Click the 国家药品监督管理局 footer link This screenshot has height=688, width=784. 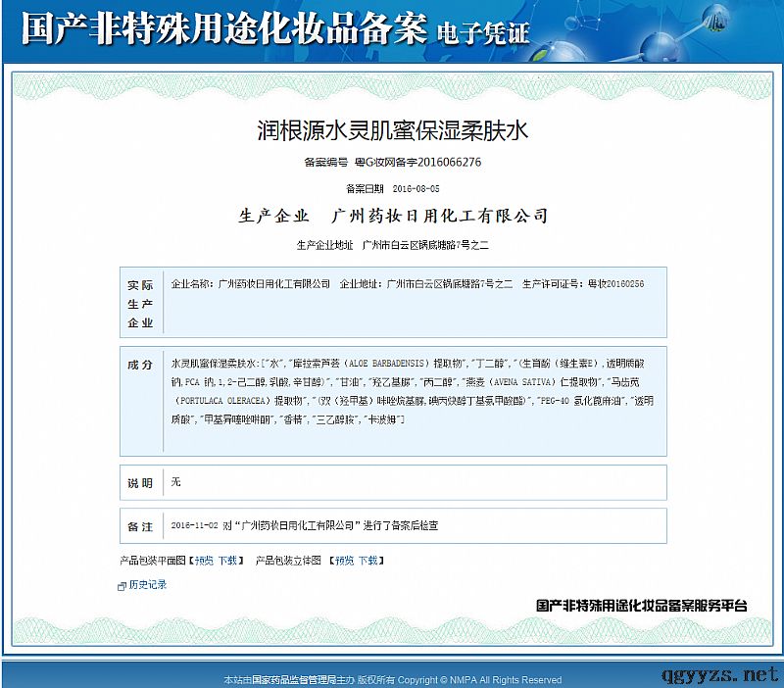289,679
